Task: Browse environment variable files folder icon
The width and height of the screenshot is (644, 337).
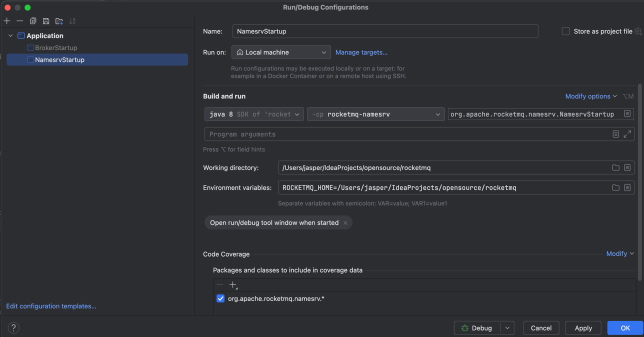Action: point(616,187)
